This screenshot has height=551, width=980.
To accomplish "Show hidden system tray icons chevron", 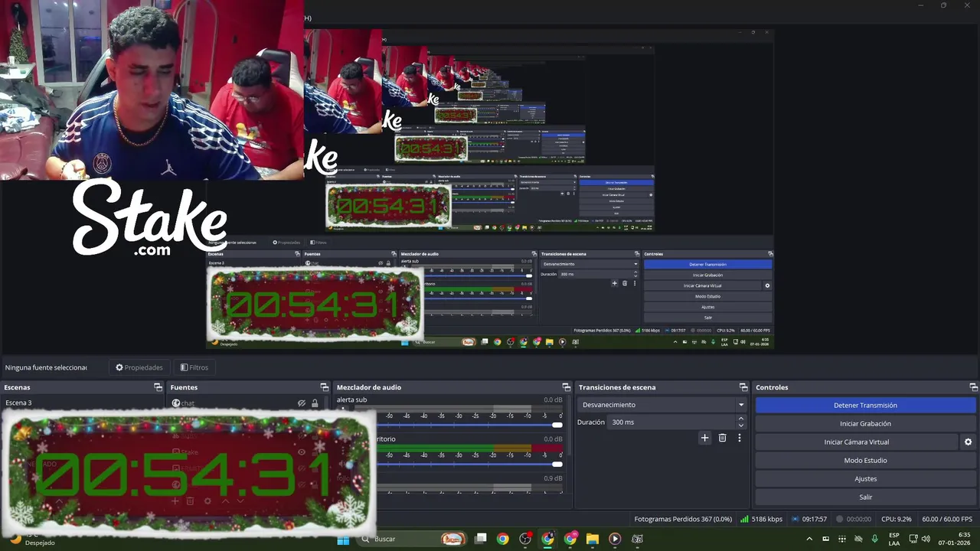I will pos(809,539).
